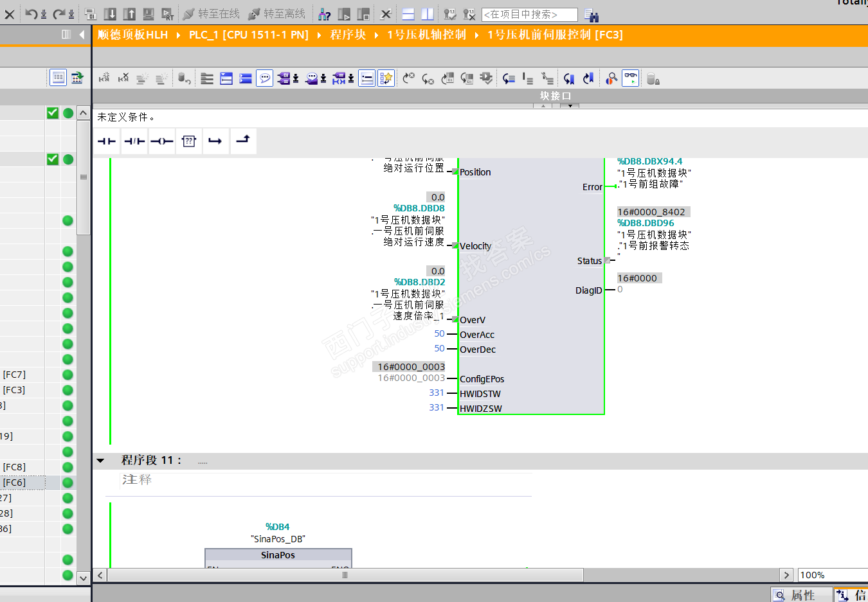This screenshot has width=868, height=602.
Task: Click the 块接口 block interface header
Action: [x=556, y=96]
